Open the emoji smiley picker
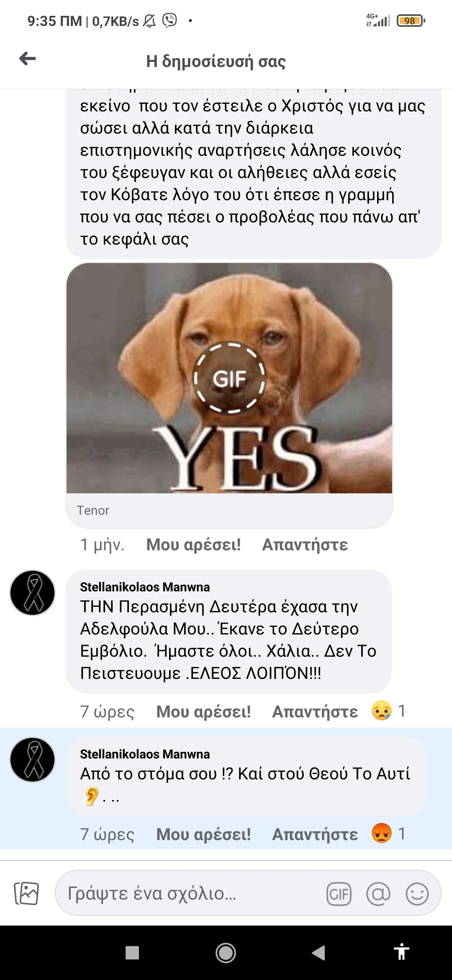 [417, 894]
